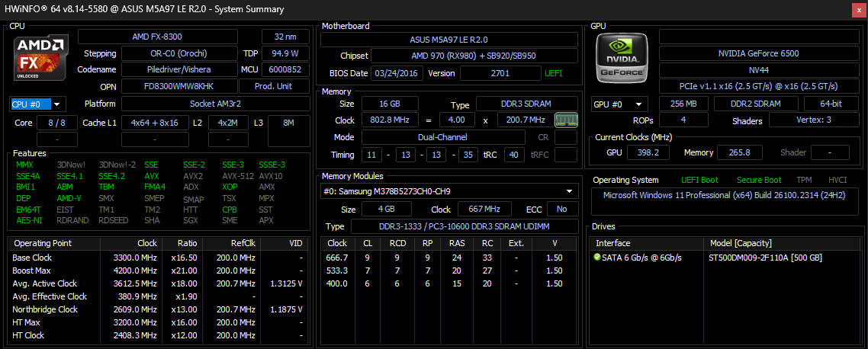Click the Secure Boot status label
The width and height of the screenshot is (868, 349).
pos(759,181)
